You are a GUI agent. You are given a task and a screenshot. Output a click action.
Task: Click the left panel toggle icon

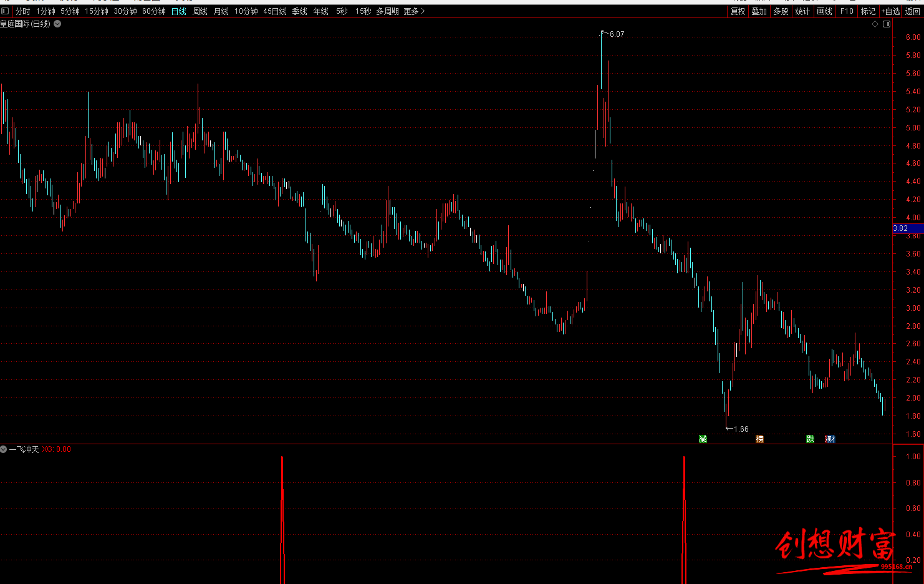pyautogui.click(x=6, y=11)
